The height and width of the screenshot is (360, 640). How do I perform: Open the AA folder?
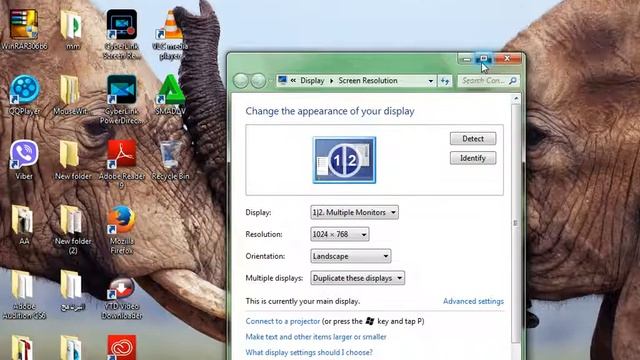24,225
